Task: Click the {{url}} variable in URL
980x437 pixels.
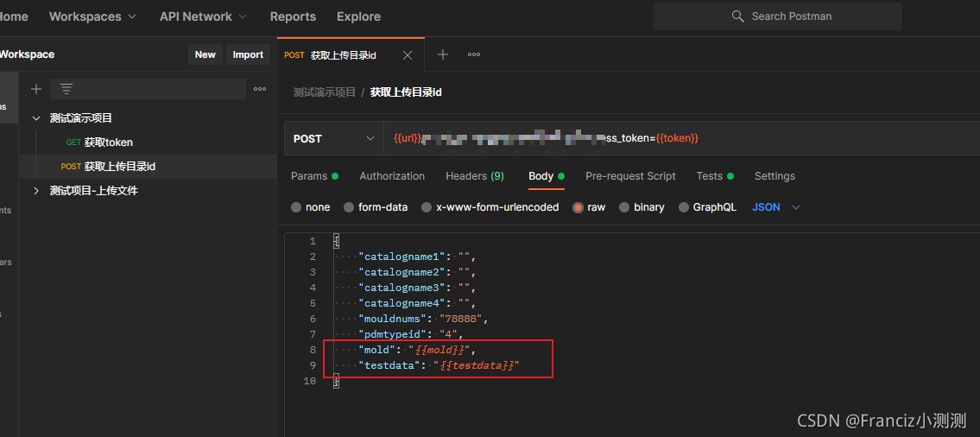Action: click(x=408, y=138)
